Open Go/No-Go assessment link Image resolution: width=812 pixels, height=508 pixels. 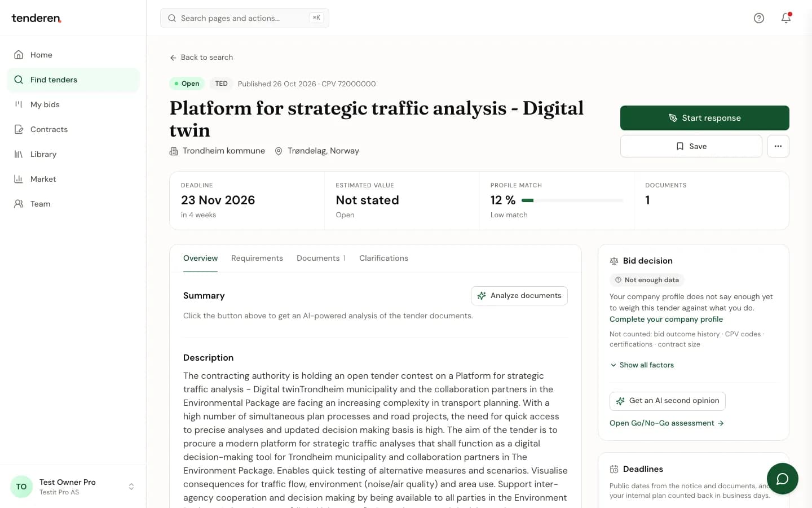(x=667, y=423)
